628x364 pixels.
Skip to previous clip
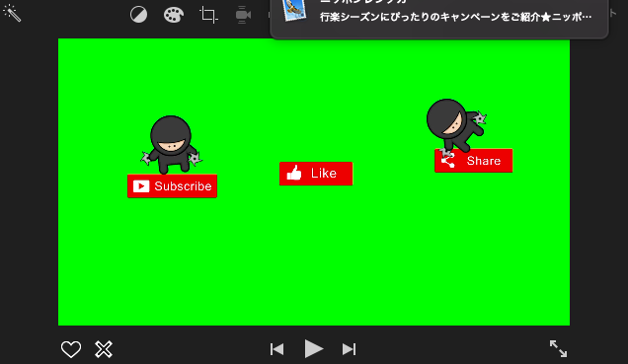276,349
